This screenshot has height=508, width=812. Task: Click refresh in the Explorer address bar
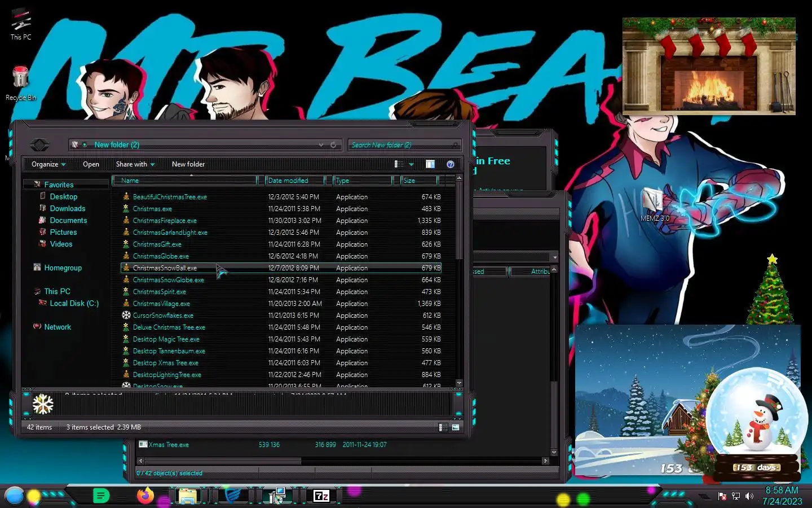coord(333,145)
